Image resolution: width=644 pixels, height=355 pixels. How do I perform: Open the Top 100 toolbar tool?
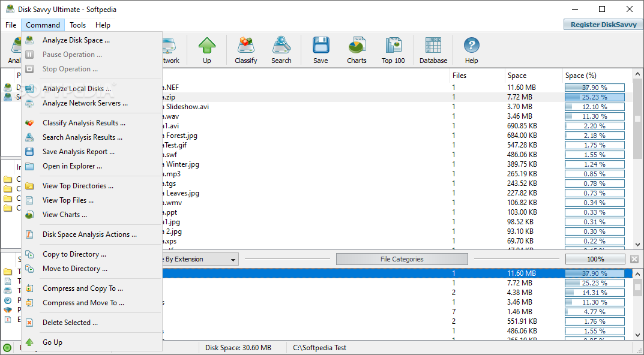coord(393,50)
